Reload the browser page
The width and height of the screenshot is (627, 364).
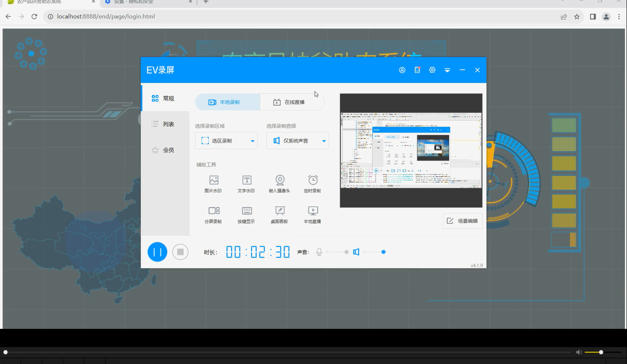(x=34, y=17)
